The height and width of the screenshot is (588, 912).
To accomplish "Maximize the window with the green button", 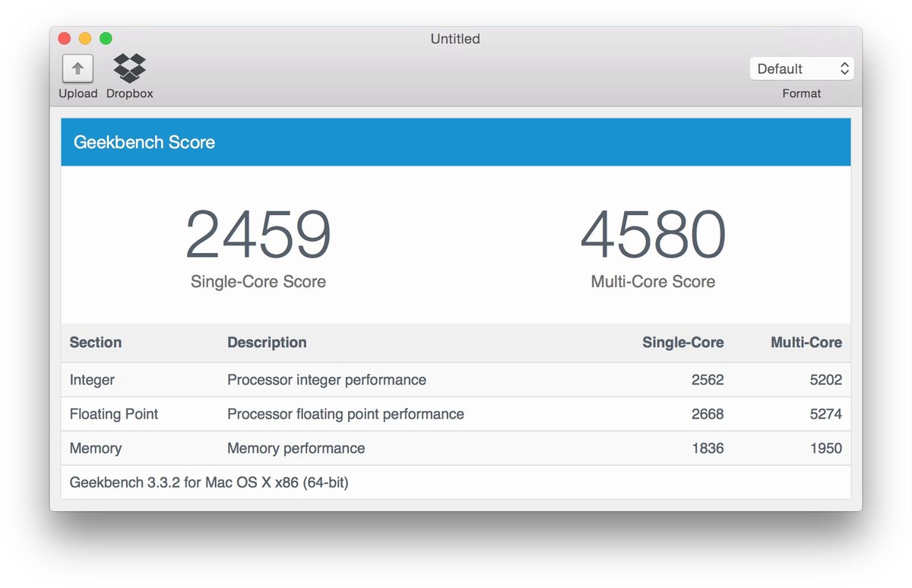I will pos(106,38).
